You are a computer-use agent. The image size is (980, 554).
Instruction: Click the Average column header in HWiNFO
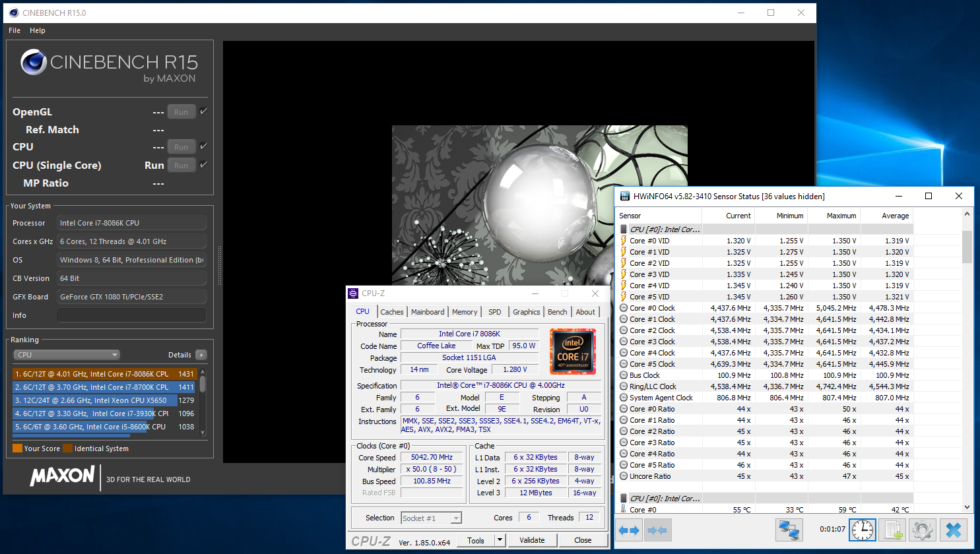click(x=888, y=216)
